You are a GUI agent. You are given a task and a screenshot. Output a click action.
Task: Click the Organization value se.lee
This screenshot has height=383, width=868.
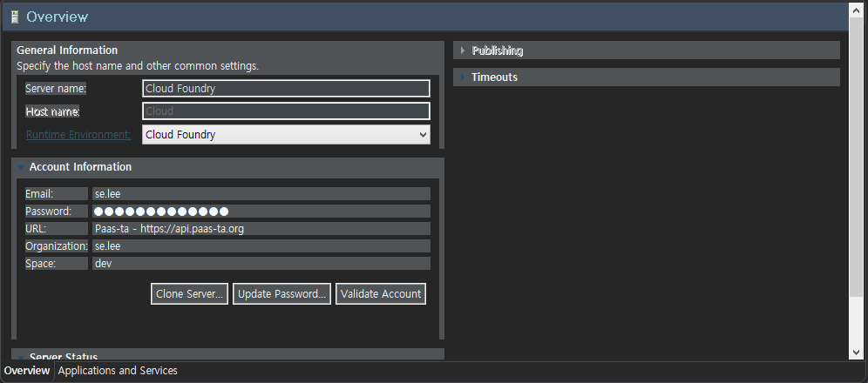(x=261, y=246)
